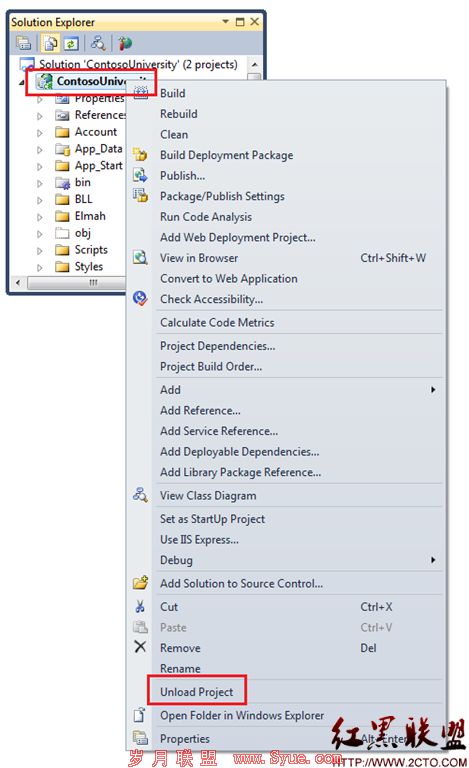The height and width of the screenshot is (768, 469).
Task: Open the Add submenu arrow
Action: (x=433, y=390)
